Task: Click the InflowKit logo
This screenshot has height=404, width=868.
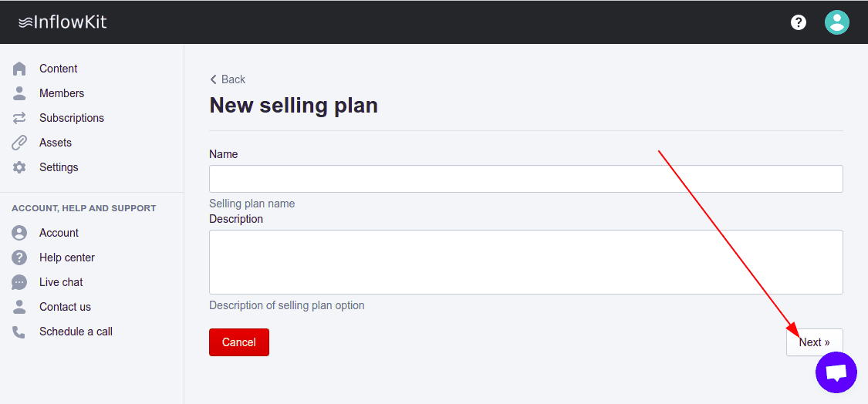Action: click(x=62, y=22)
